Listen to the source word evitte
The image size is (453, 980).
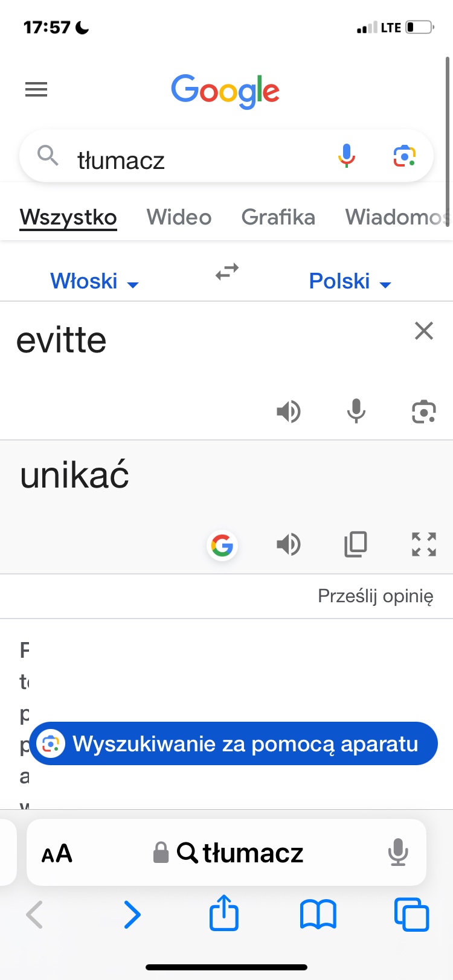point(288,412)
